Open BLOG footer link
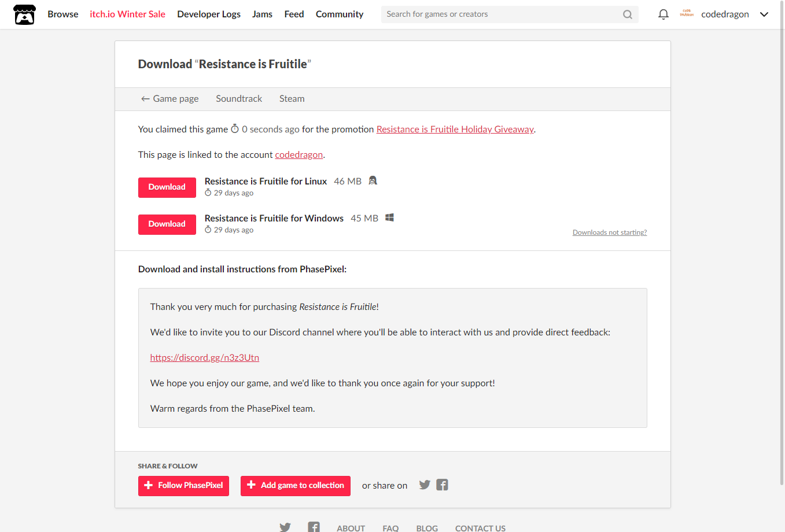The image size is (785, 532). click(427, 528)
